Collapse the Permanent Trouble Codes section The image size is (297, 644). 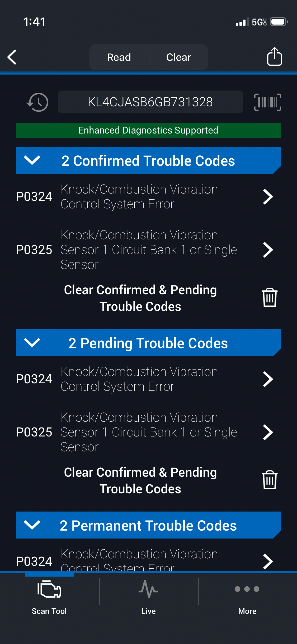[x=32, y=525]
